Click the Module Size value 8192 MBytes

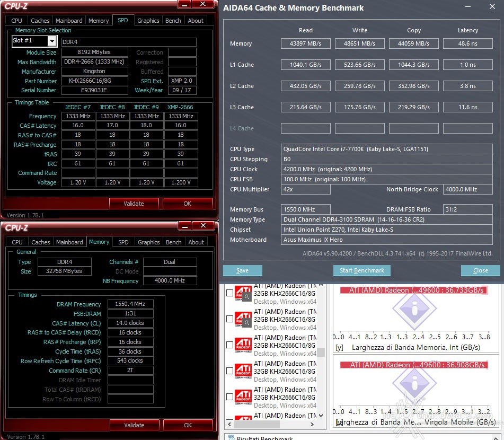tap(94, 52)
